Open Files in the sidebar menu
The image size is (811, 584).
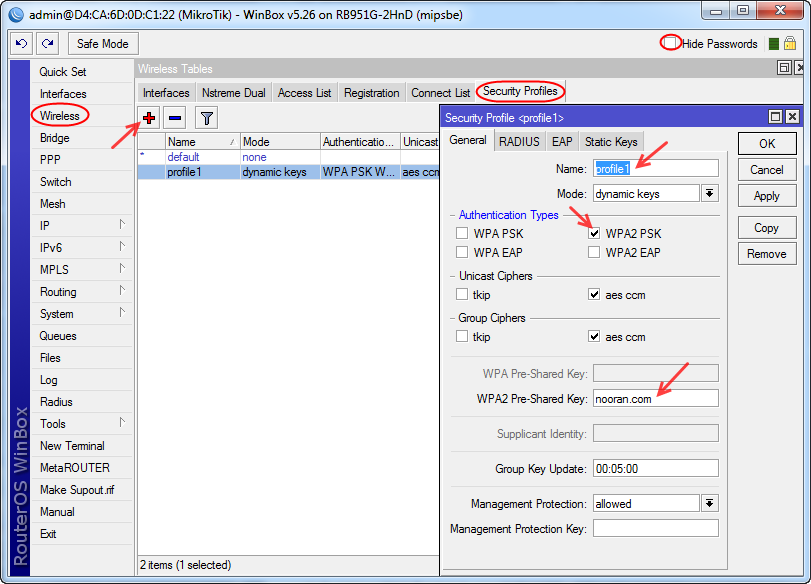click(x=82, y=357)
